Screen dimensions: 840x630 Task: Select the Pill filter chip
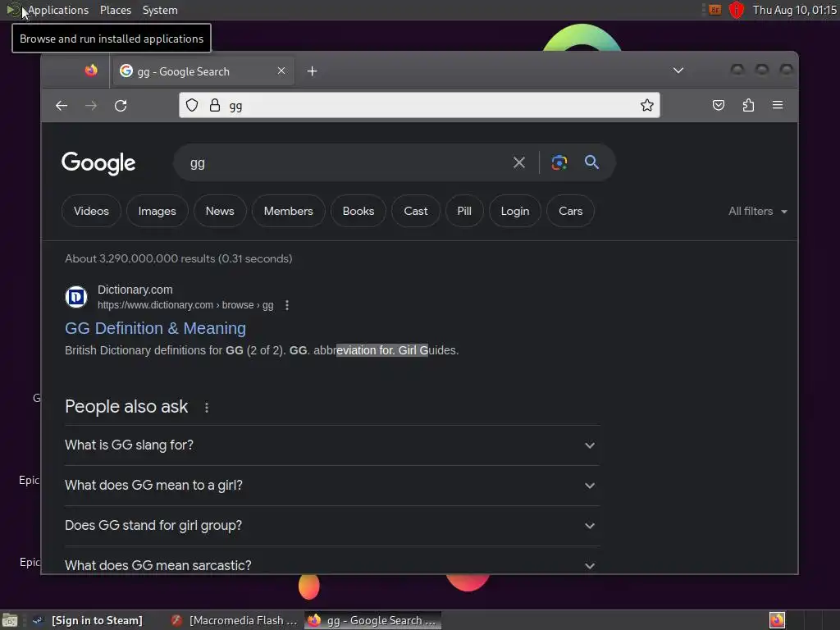[464, 211]
